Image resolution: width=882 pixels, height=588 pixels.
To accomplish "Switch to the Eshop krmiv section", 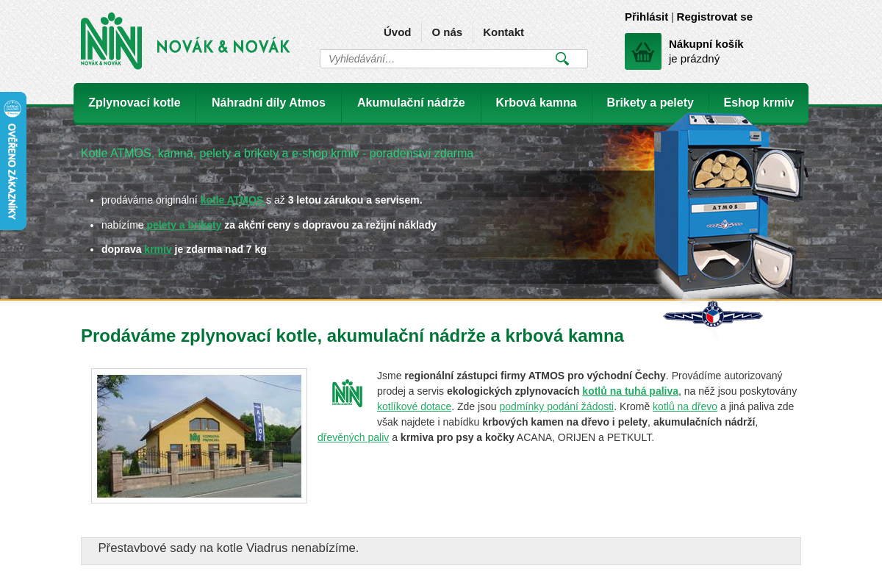I will [758, 102].
